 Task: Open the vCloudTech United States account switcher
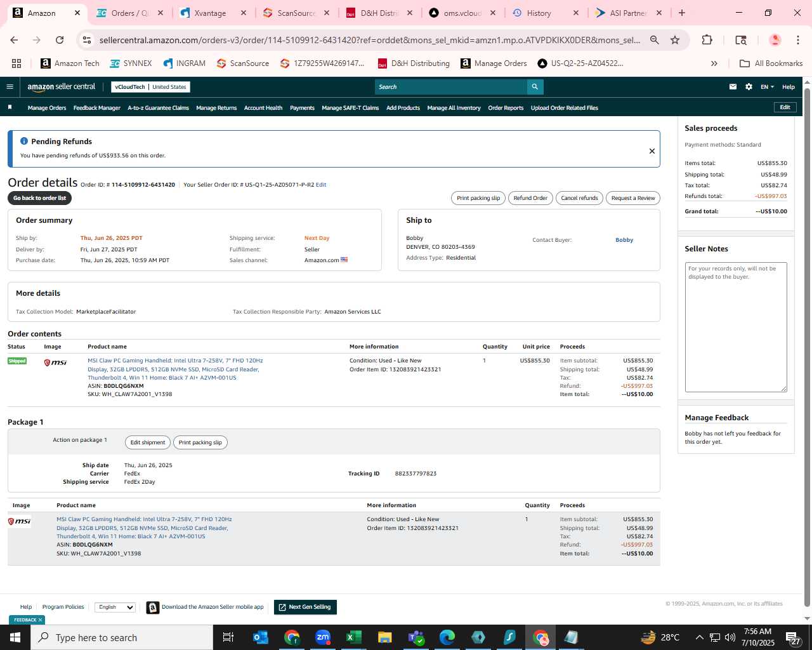[151, 87]
